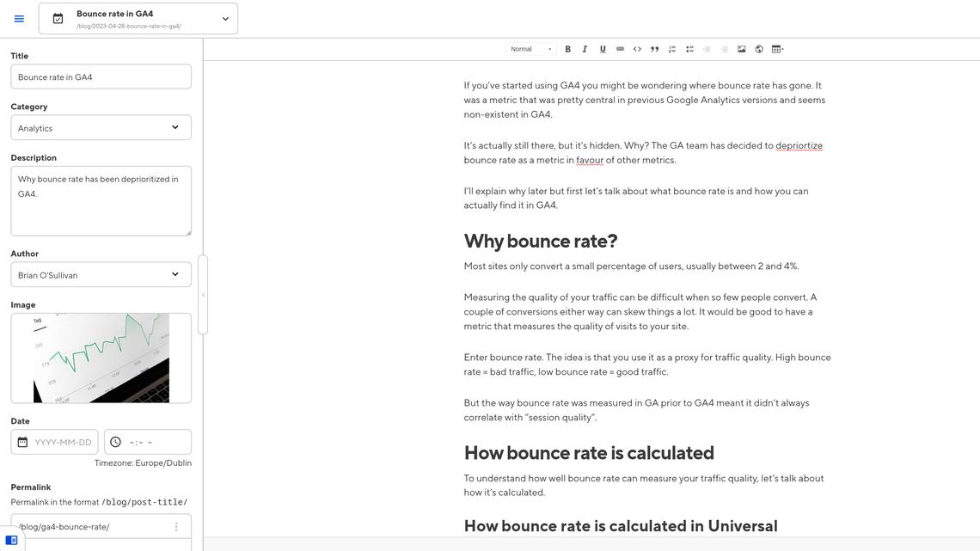Click the post image thumbnail
980x551 pixels.
[x=101, y=358]
